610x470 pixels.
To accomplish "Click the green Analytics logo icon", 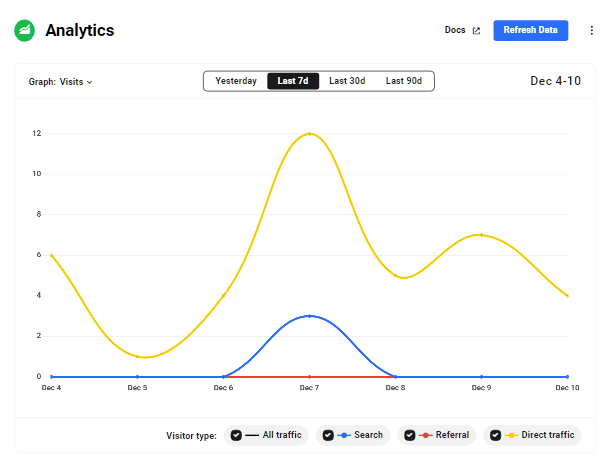I will click(24, 30).
